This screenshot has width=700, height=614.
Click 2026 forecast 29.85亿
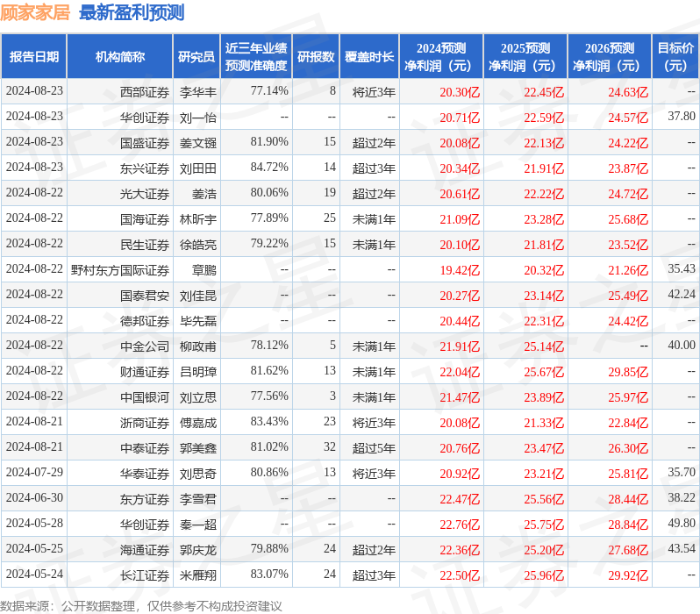pyautogui.click(x=628, y=372)
